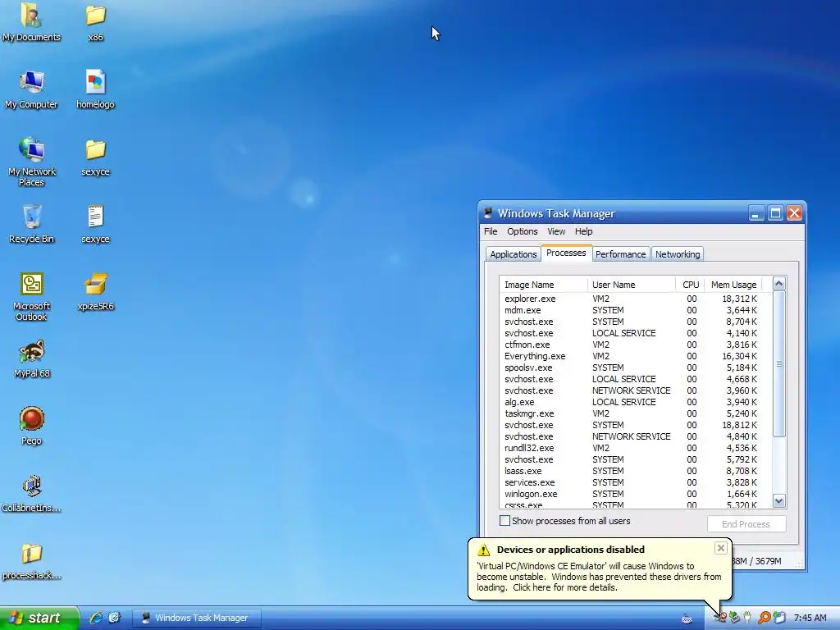Click the disabled devices tray icon
Screen dimensions: 840x630
click(720, 618)
